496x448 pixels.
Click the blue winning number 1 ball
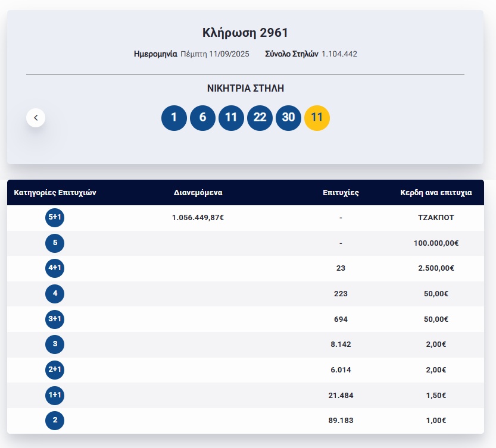(x=174, y=118)
